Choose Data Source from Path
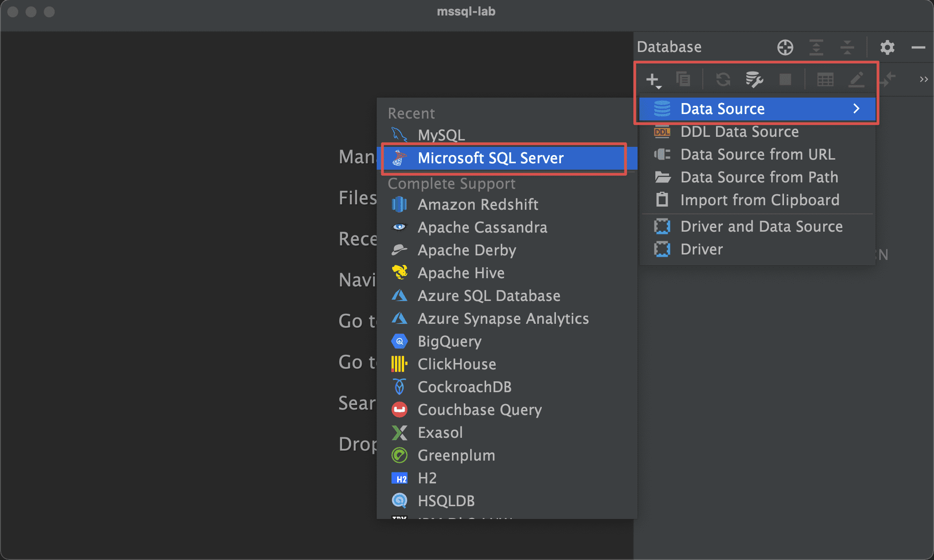Viewport: 934px width, 560px height. [x=757, y=177]
